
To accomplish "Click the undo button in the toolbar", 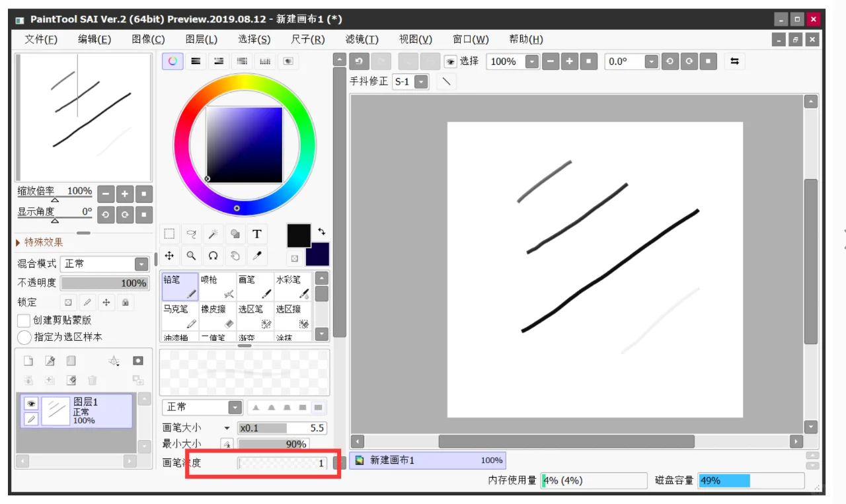I will (359, 61).
